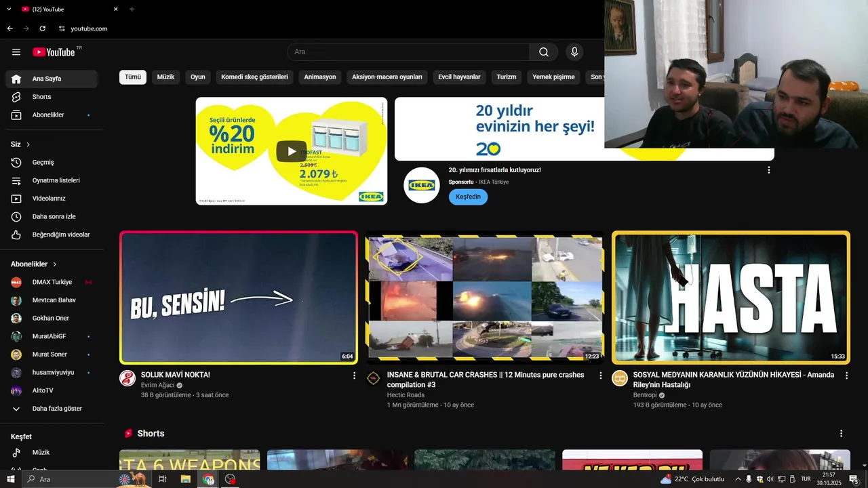Click the Evrim Ağacı channel avatar
The height and width of the screenshot is (488, 868).
point(127,378)
